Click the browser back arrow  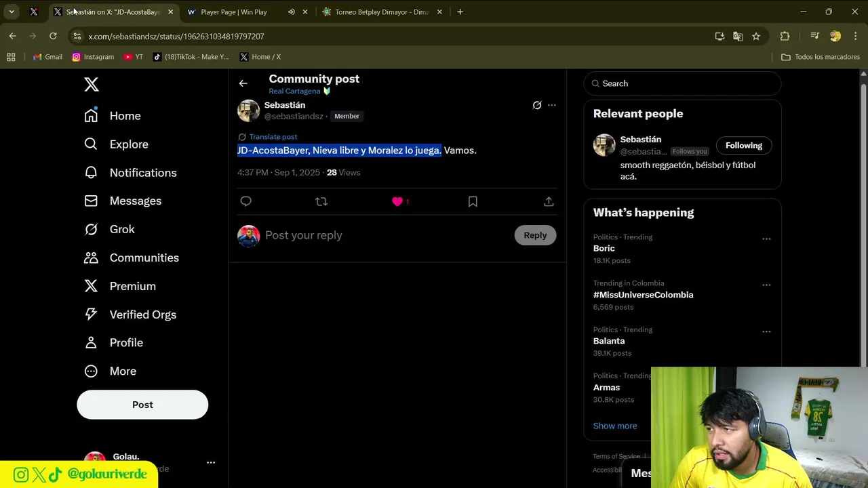12,36
